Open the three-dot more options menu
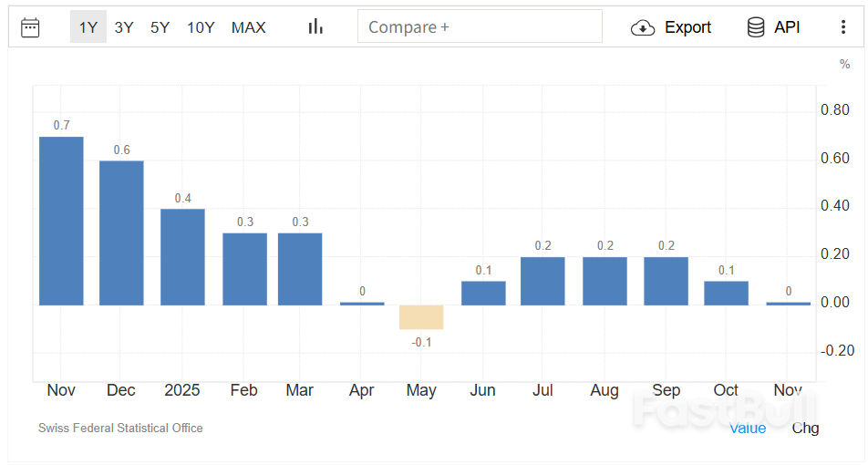Viewport: 868px width, 465px height. pos(842,27)
